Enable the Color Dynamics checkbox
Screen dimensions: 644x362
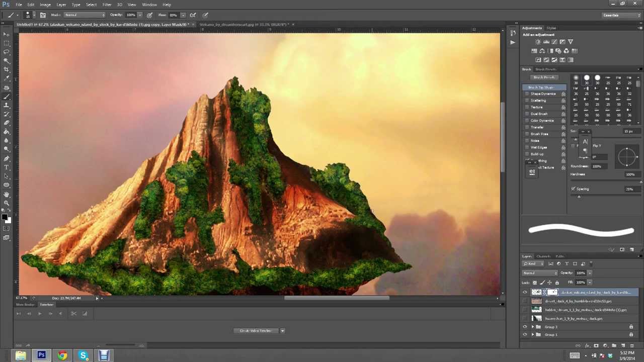527,121
